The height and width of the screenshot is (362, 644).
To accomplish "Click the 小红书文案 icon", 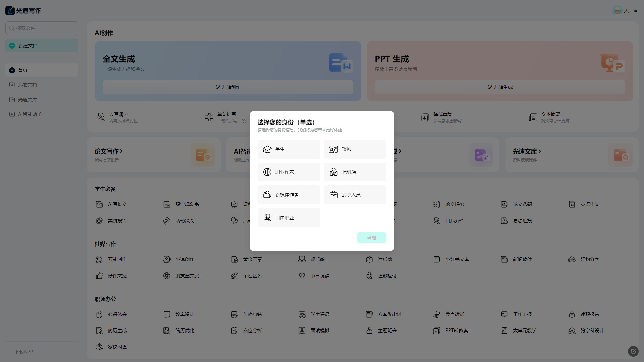I will [437, 259].
